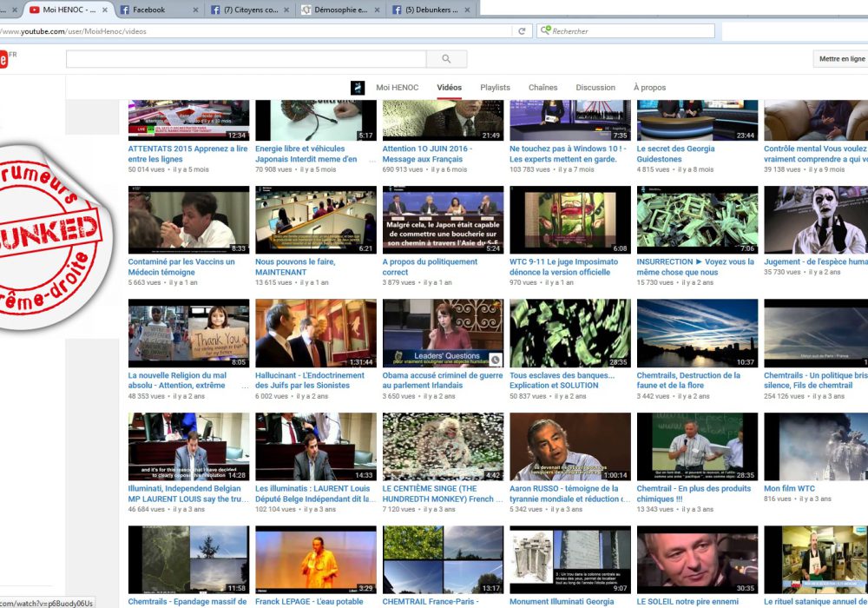The width and height of the screenshot is (868, 608).
Task: Click the Leaders' Questions video thumbnail
Action: pyautogui.click(x=443, y=334)
